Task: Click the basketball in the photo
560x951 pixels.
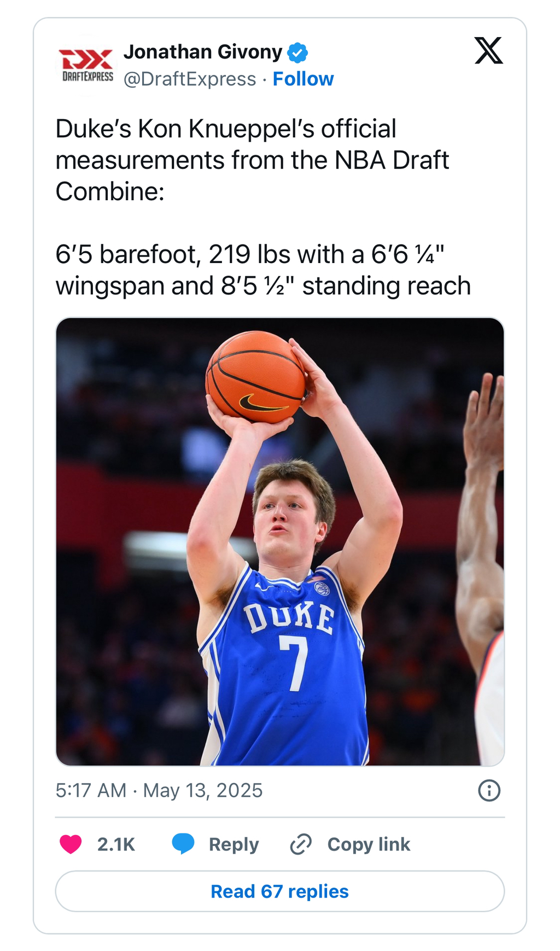Action: point(255,377)
